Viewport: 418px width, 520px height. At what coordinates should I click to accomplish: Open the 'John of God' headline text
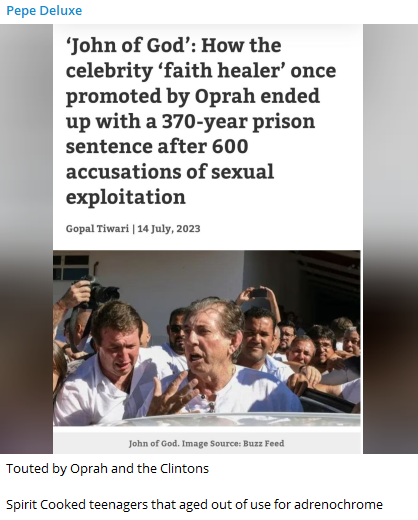(201, 121)
